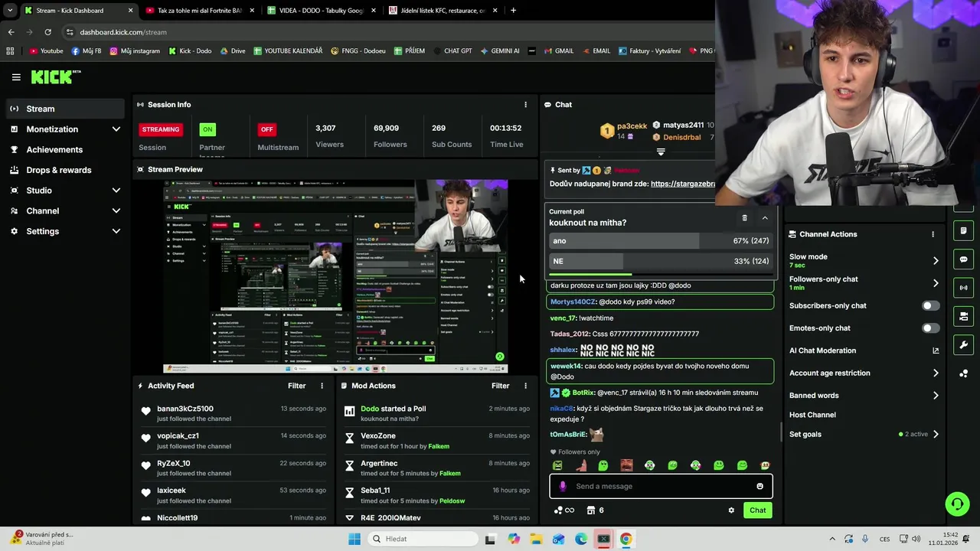Click the document icon in right sidebar
The width and height of the screenshot is (980, 551).
(x=963, y=230)
